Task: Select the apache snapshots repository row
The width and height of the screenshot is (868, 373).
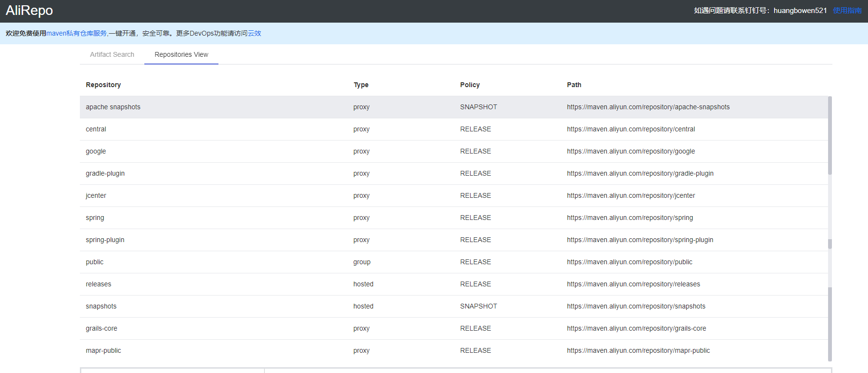Action: point(454,107)
